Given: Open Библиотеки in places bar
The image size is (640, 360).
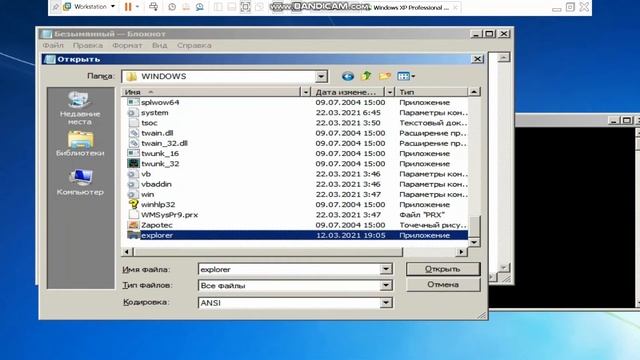Looking at the screenshot, I should pyautogui.click(x=80, y=144).
